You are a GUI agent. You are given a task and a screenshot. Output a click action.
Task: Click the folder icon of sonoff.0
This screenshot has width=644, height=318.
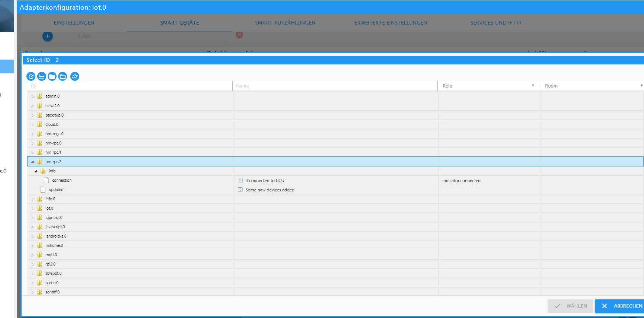pos(40,292)
